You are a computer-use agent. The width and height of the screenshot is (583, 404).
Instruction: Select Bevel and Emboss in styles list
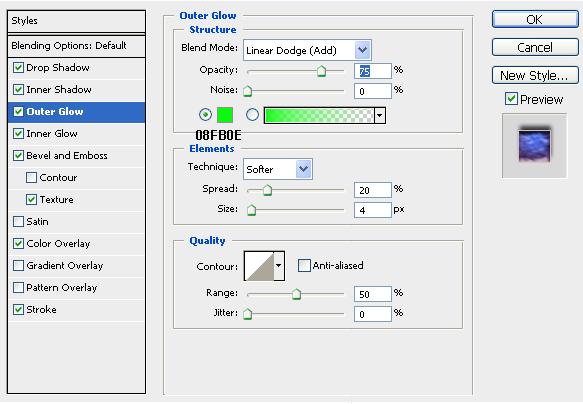tap(67, 155)
